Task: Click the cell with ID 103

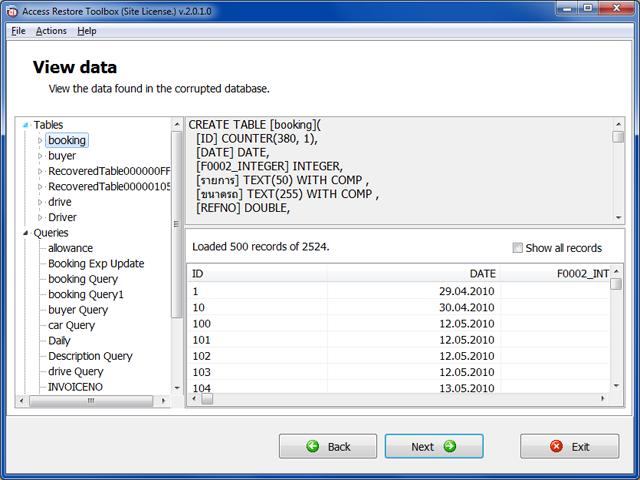Action: pos(257,372)
